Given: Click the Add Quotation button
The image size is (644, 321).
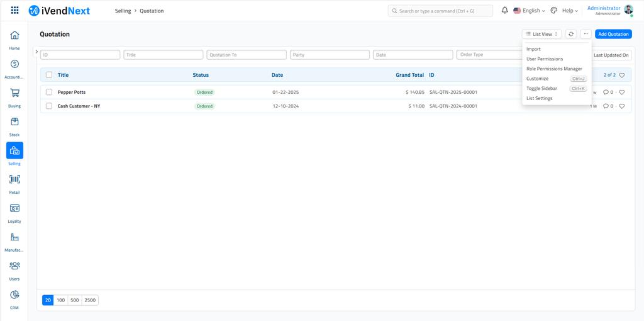Looking at the screenshot, I should [x=613, y=34].
